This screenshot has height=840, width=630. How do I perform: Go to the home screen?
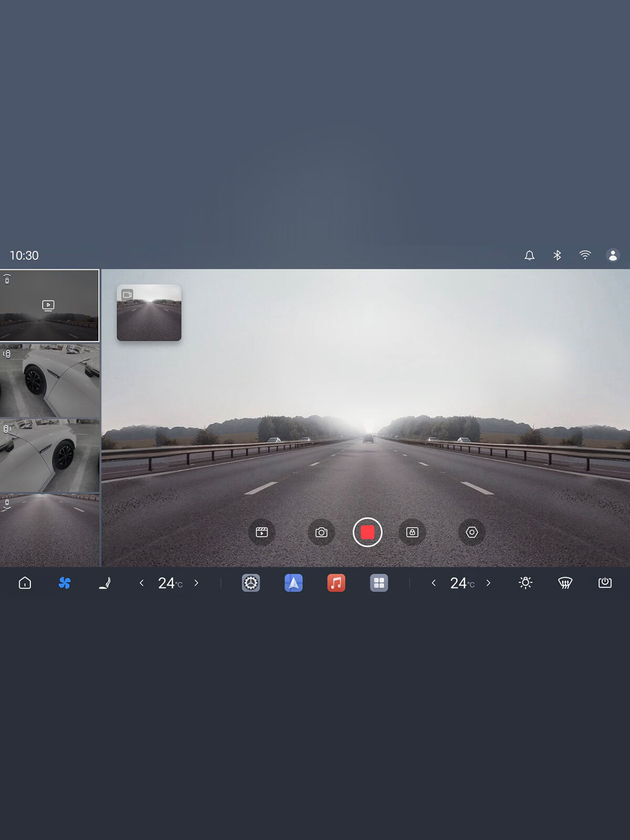(25, 583)
